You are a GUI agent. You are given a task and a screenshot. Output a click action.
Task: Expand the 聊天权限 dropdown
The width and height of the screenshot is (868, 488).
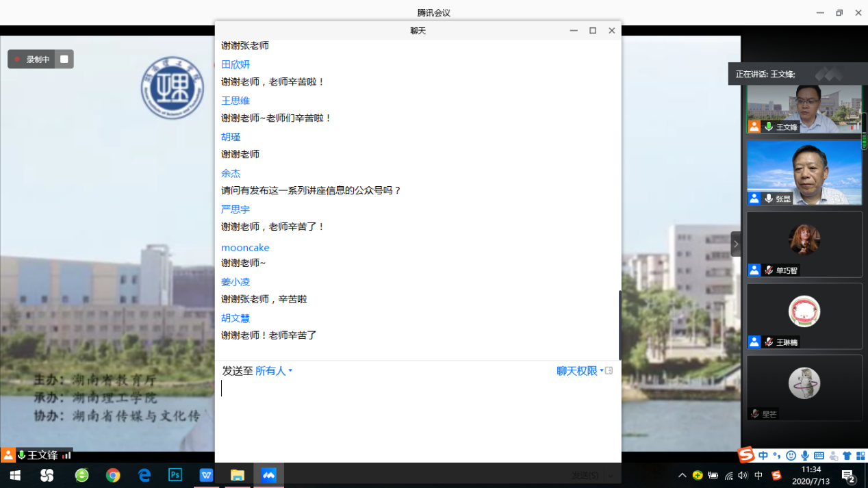click(580, 371)
